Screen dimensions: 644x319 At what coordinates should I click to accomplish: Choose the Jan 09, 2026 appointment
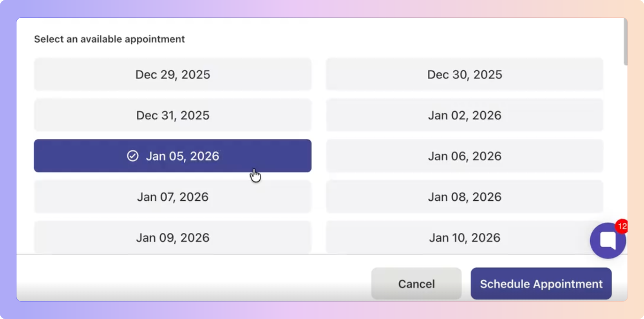(172, 237)
